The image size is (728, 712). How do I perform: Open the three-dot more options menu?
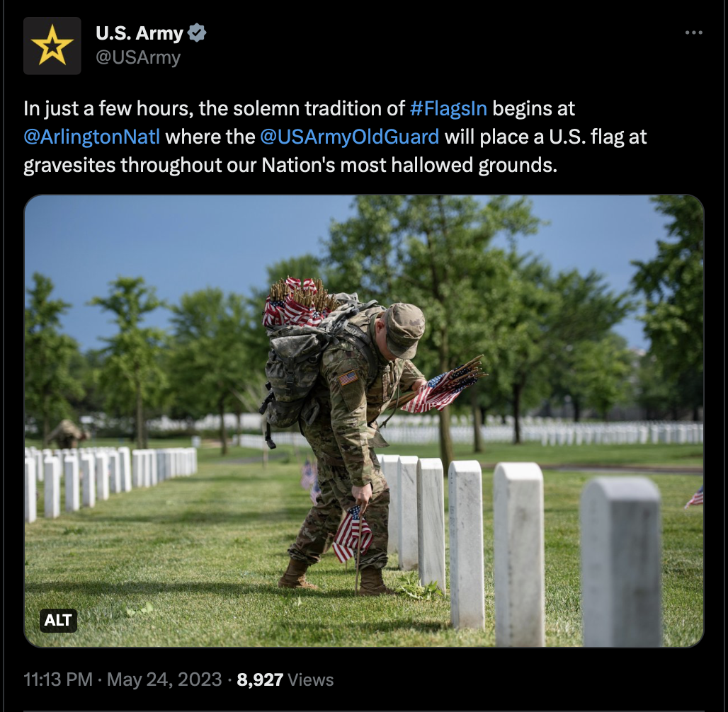point(693,33)
